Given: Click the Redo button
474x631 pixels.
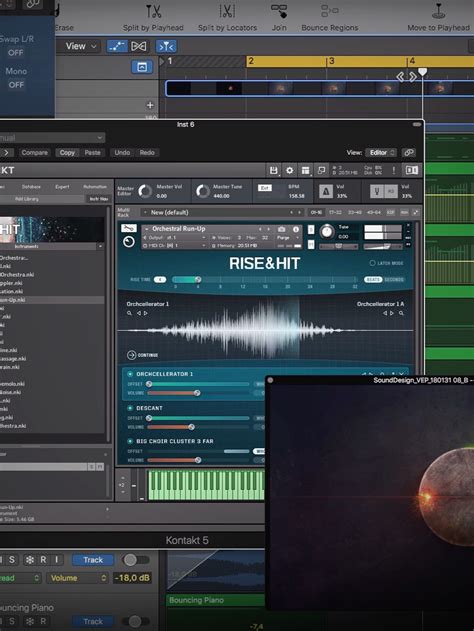Looking at the screenshot, I should click(147, 153).
